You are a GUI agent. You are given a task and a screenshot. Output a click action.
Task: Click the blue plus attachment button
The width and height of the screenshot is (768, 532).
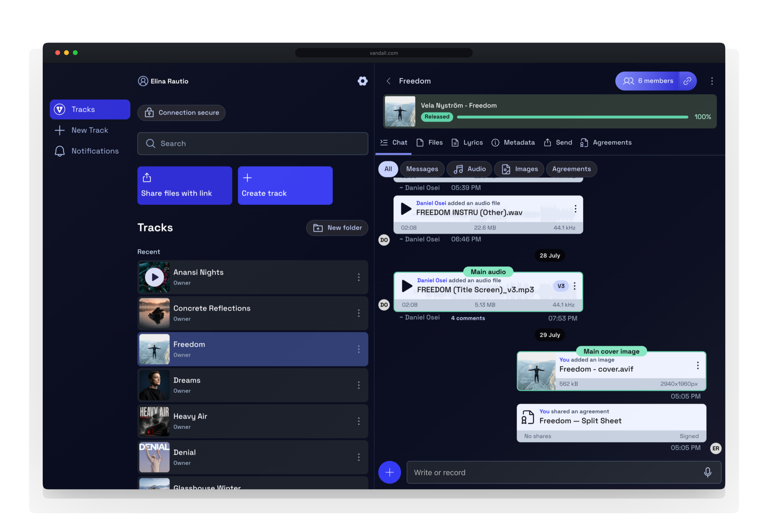pos(389,472)
